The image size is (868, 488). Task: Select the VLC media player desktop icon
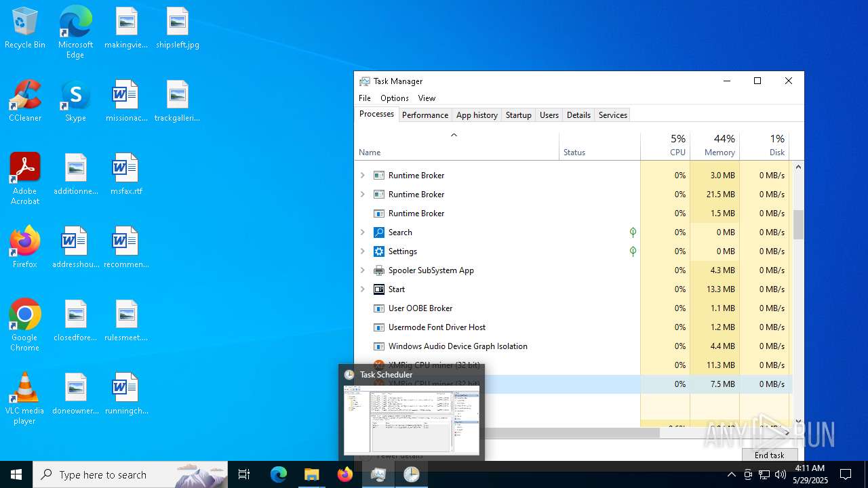click(25, 399)
